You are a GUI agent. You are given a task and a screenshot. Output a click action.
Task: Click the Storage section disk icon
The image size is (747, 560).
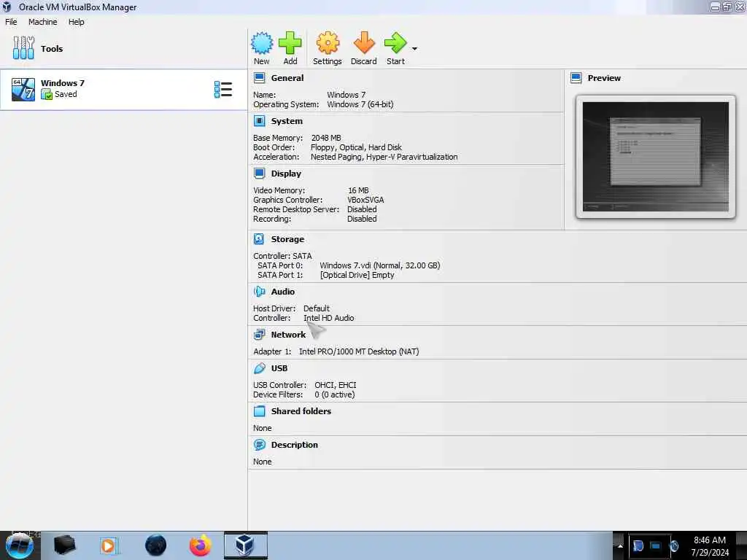click(259, 239)
